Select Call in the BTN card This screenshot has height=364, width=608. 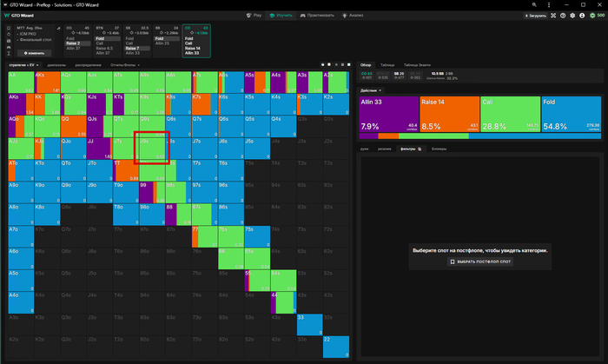108,43
